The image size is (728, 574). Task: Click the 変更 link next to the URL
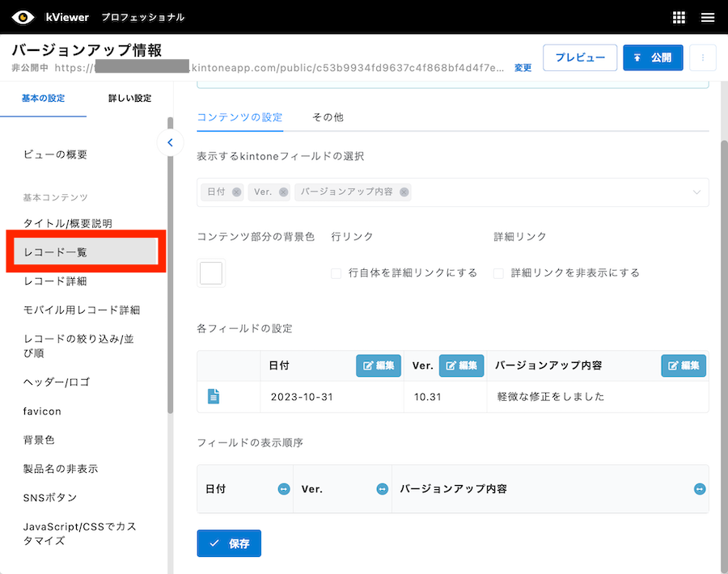(x=522, y=68)
